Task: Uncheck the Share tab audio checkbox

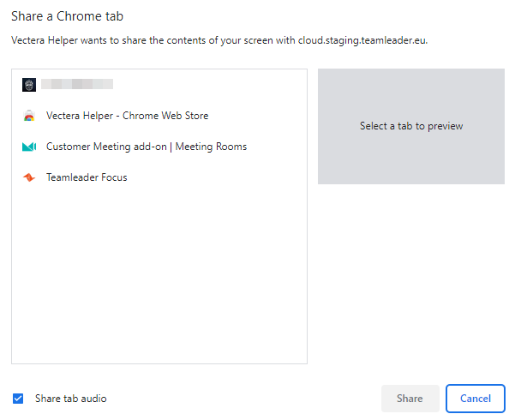Action: pyautogui.click(x=18, y=399)
